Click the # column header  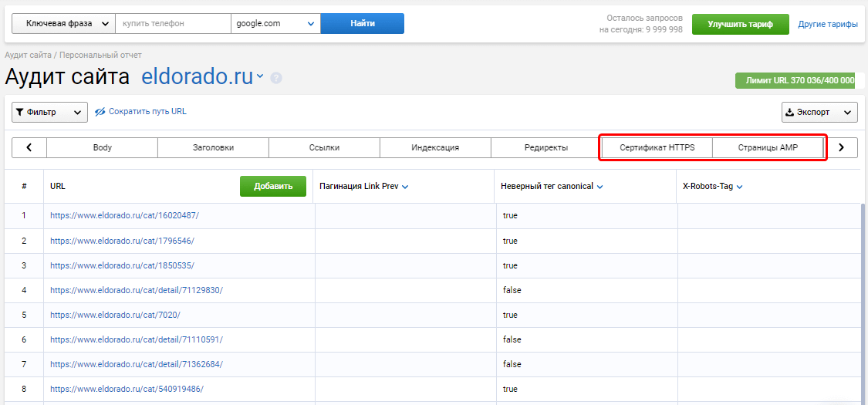coord(25,187)
